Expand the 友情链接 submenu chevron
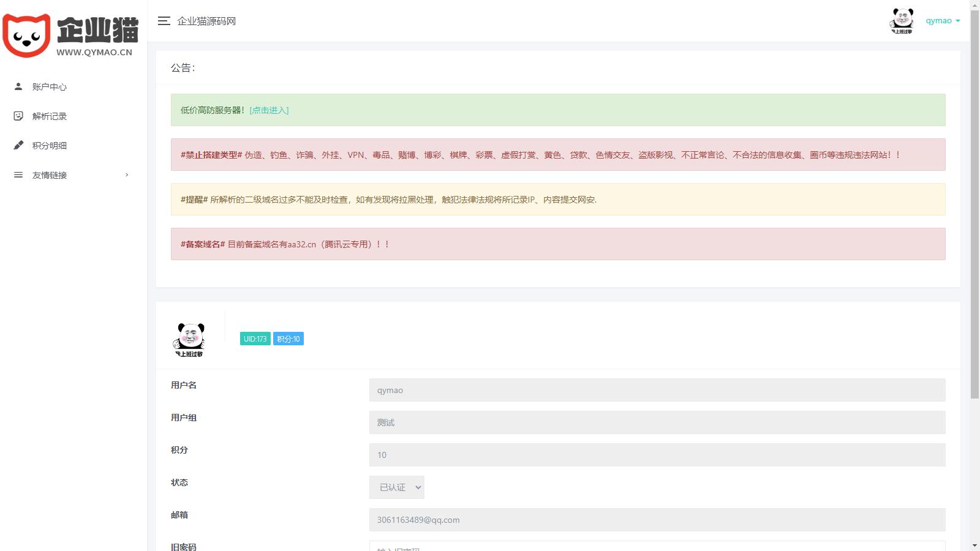Image resolution: width=980 pixels, height=551 pixels. 127,175
